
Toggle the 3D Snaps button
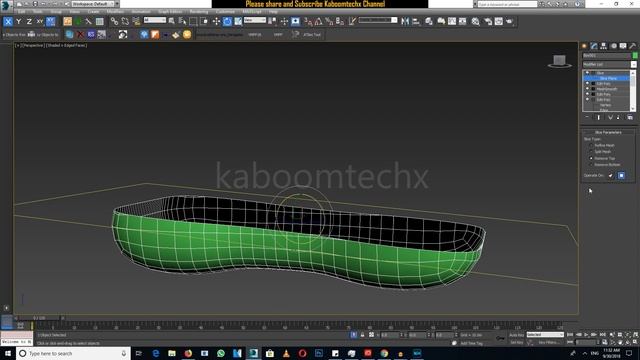pos(308,21)
